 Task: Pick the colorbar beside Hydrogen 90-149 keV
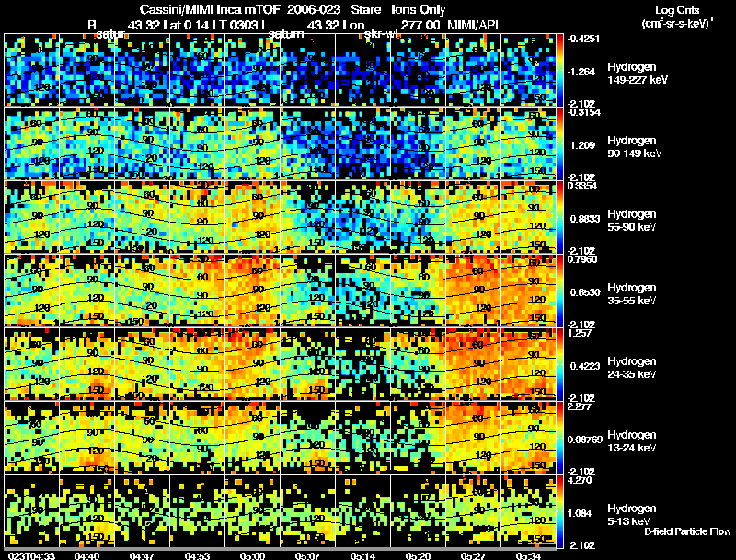(x=559, y=143)
